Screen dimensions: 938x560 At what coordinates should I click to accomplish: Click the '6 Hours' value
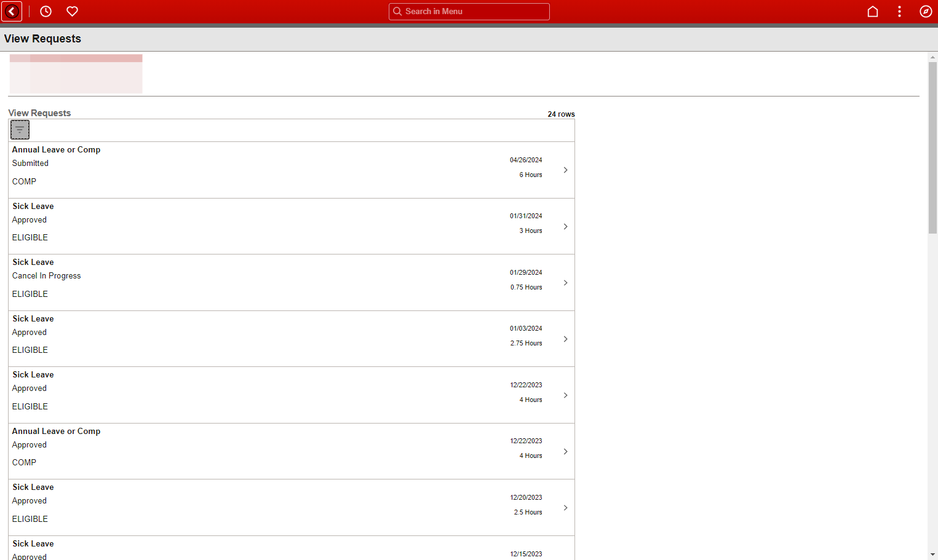click(531, 175)
